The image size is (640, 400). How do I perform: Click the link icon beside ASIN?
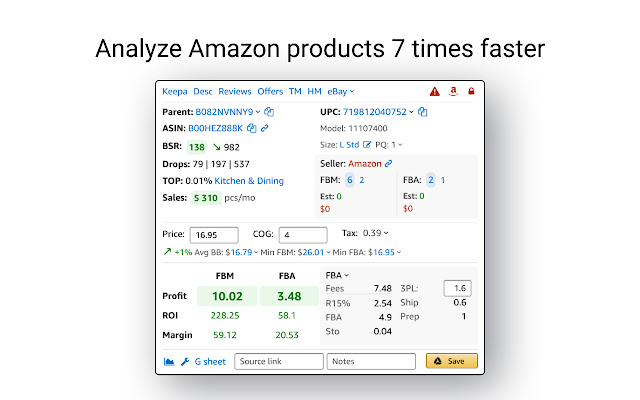264,128
